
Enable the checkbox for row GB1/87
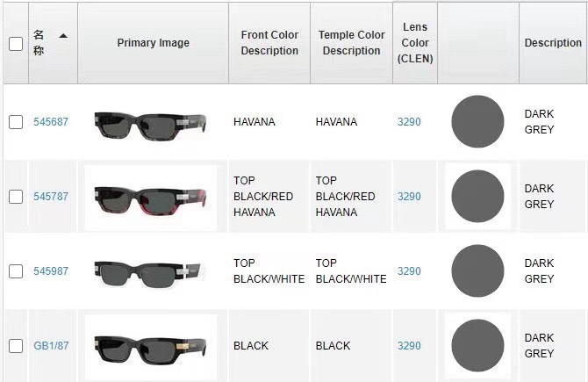[16, 346]
